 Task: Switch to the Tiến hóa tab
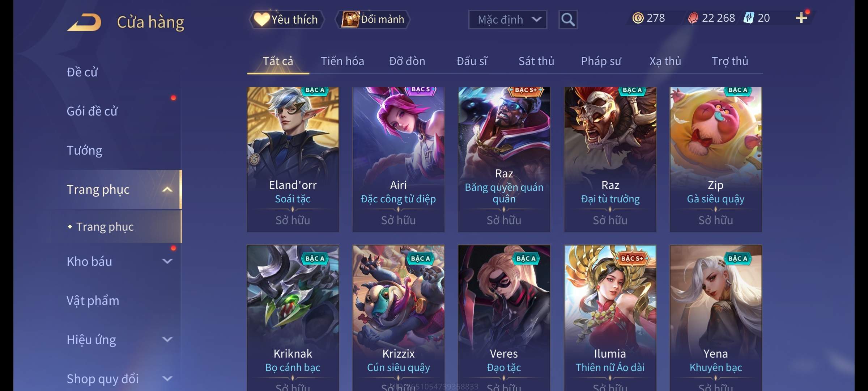pyautogui.click(x=342, y=61)
